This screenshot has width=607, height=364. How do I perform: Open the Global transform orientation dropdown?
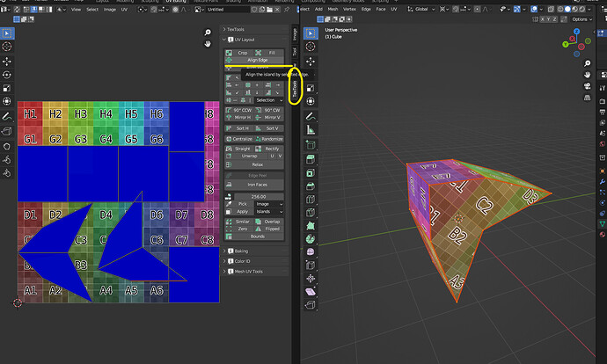point(421,10)
